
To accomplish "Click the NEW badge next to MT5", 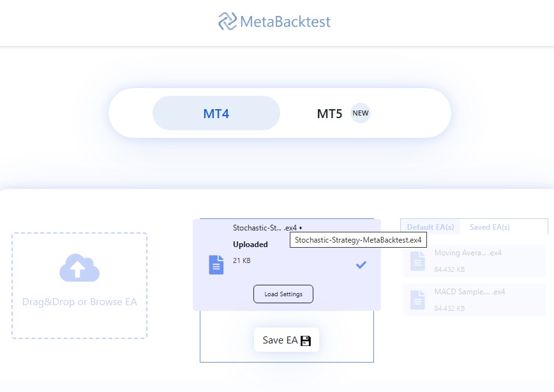I will point(361,113).
